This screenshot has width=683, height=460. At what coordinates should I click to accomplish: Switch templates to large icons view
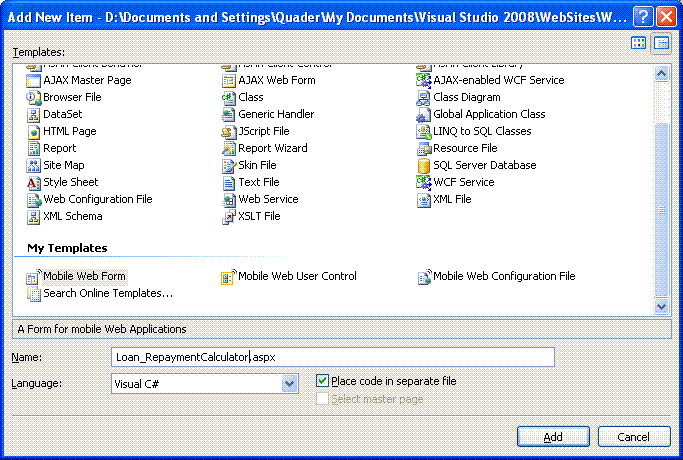638,43
